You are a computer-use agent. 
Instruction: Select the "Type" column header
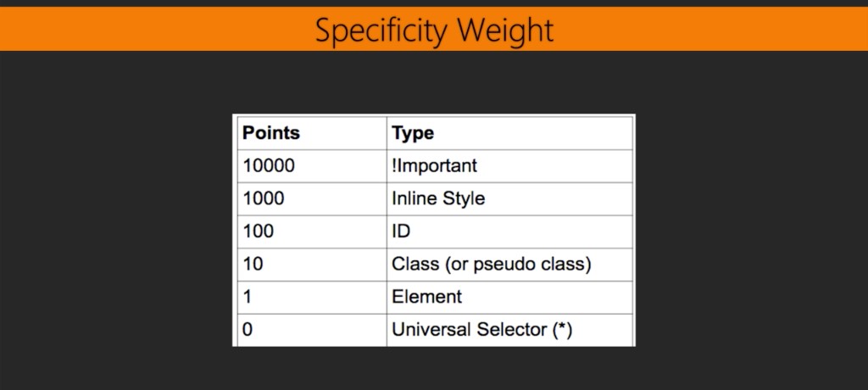[x=413, y=133]
